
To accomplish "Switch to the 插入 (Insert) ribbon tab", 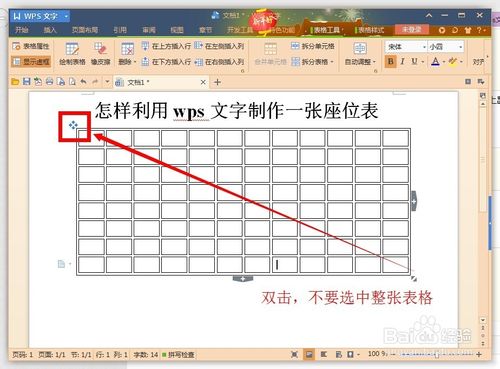I will pyautogui.click(x=50, y=30).
